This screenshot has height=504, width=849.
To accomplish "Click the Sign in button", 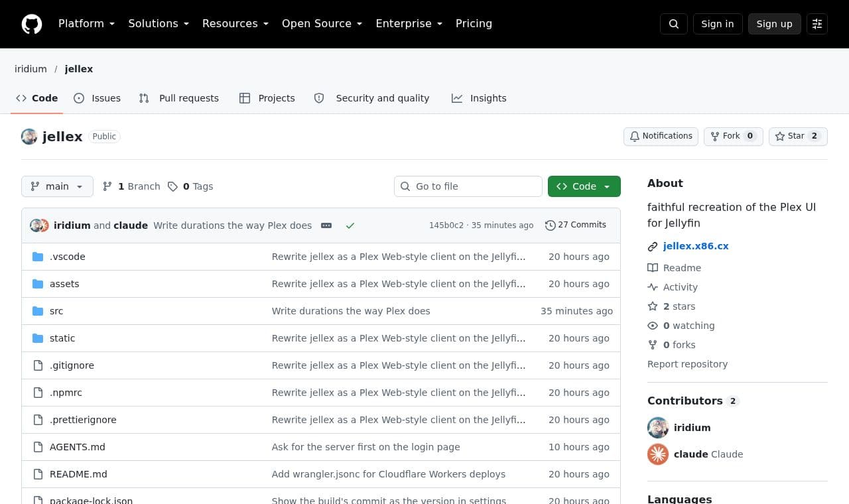I will point(718,24).
